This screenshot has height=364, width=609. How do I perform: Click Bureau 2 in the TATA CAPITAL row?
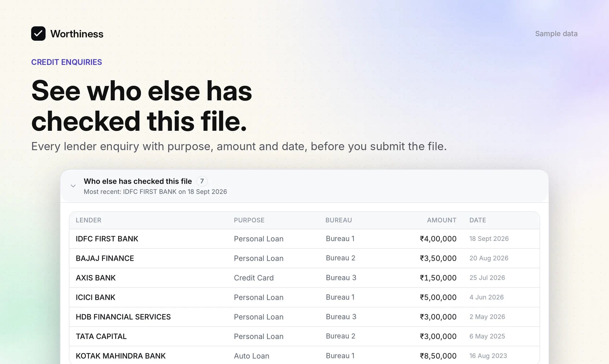340,336
